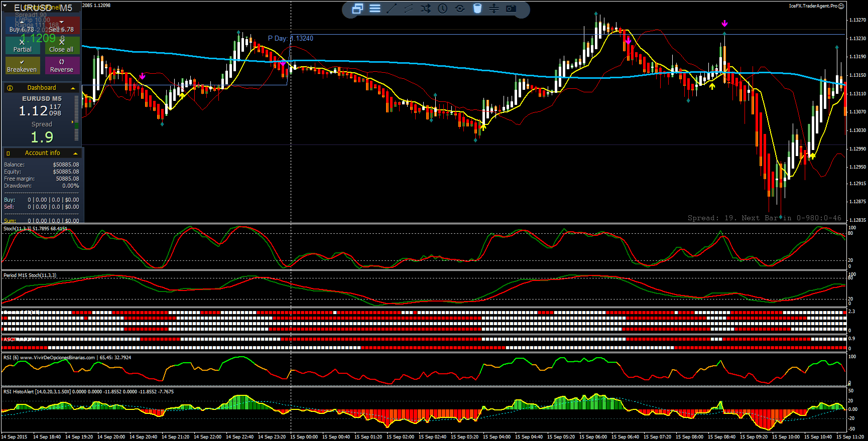Click the EURUSD M5 dashboard label
Image resolution: width=868 pixels, height=441 pixels.
42,99
